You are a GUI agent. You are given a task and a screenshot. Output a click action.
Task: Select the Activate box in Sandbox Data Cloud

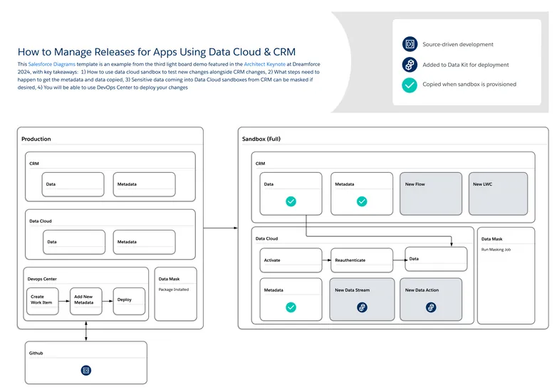[x=291, y=260]
